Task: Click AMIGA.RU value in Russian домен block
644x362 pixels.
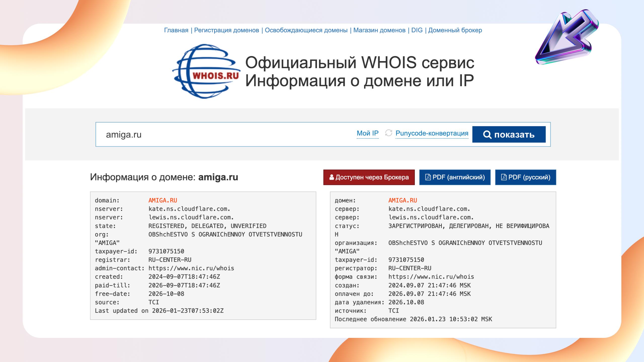Action: click(403, 200)
